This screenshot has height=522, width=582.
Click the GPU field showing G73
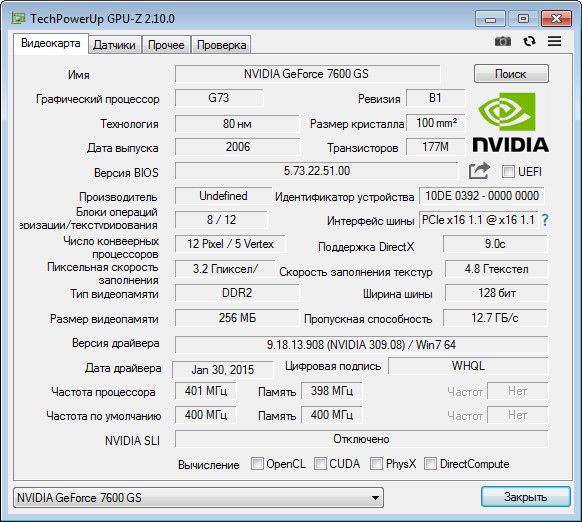pyautogui.click(x=219, y=98)
